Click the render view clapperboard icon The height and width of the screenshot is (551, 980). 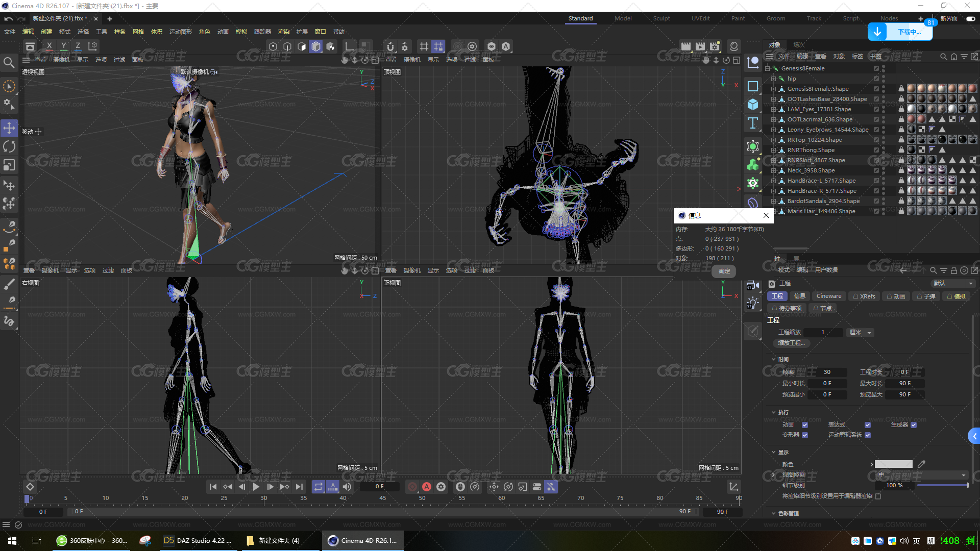click(x=686, y=46)
